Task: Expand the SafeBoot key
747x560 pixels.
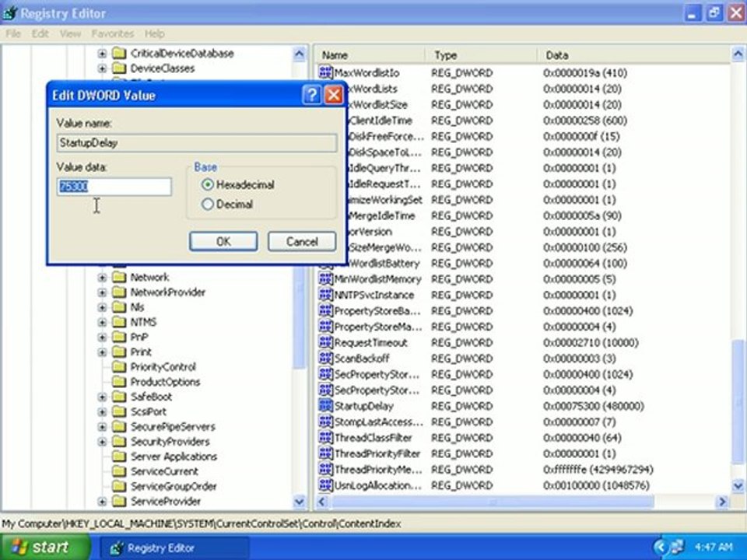Action: pos(102,397)
